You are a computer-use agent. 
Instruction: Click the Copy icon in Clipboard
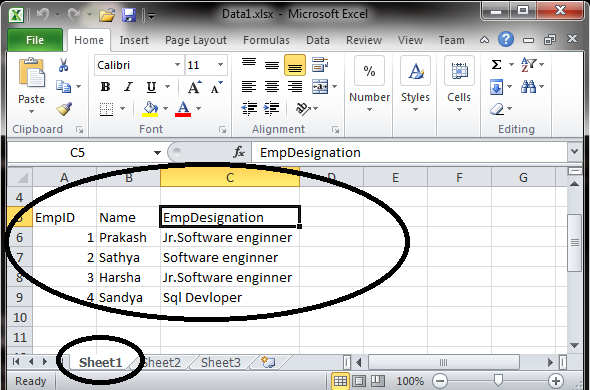64,87
